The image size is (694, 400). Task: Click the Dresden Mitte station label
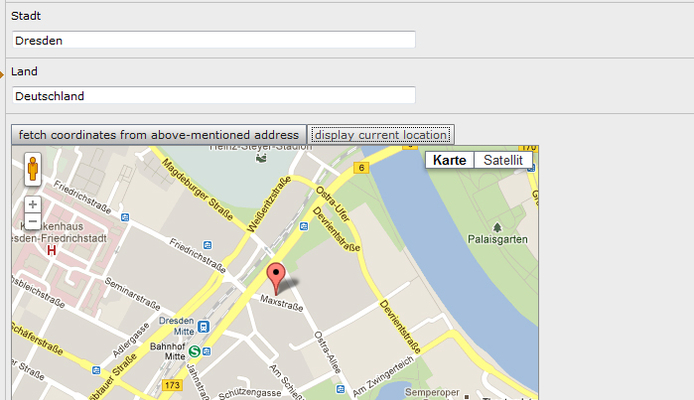177,326
